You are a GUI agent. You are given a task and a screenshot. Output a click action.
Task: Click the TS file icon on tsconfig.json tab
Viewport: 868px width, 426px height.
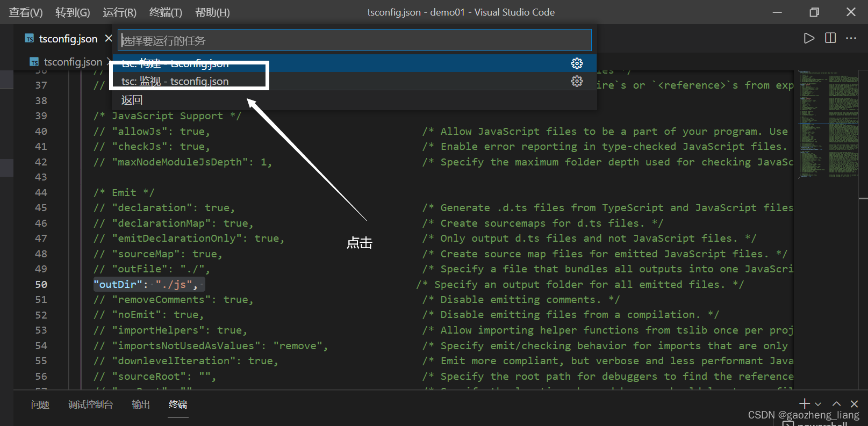[29, 38]
